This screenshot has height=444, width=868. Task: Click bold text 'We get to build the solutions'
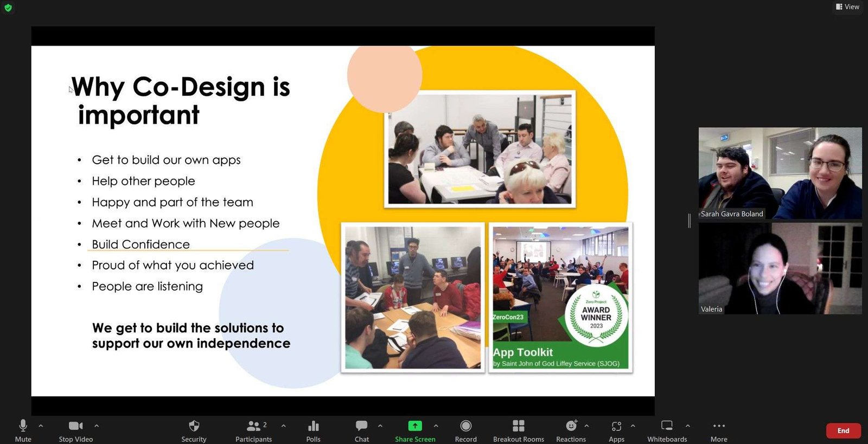(188, 328)
